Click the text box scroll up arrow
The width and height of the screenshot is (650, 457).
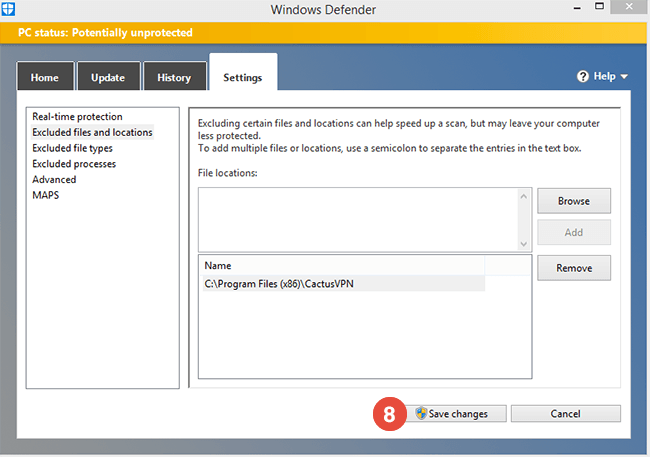pos(524,197)
